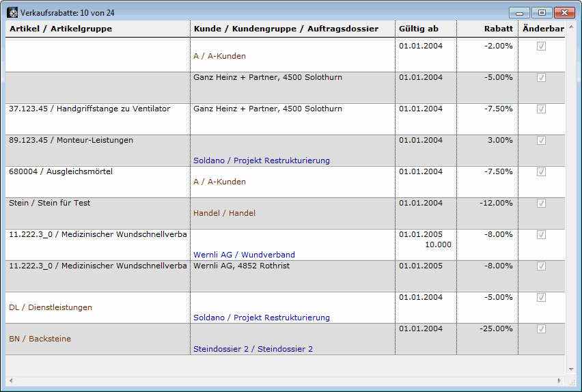The height and width of the screenshot is (392, 582).
Task: Click the right arrow of the horizontal scrollbar
Action: 559,380
